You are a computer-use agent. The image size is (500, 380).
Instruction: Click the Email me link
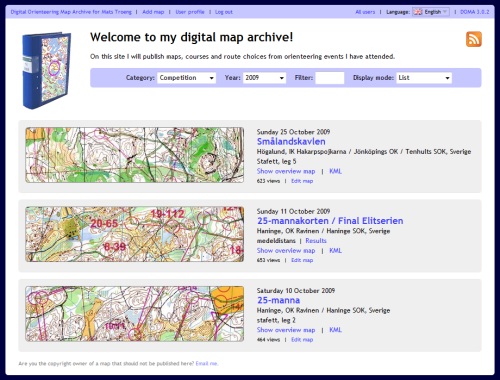coord(207,363)
